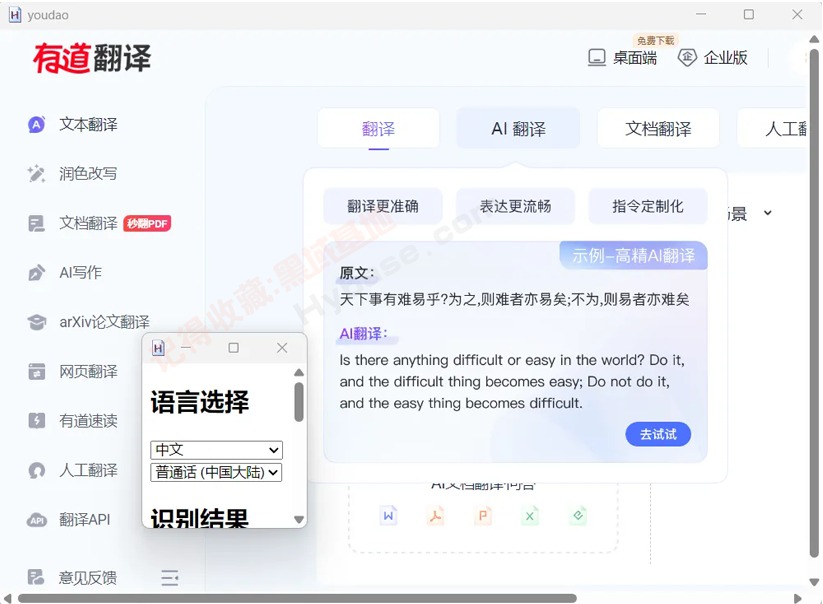The height and width of the screenshot is (604, 823).
Task: Click the AI写作 pen icon
Action: 36,273
